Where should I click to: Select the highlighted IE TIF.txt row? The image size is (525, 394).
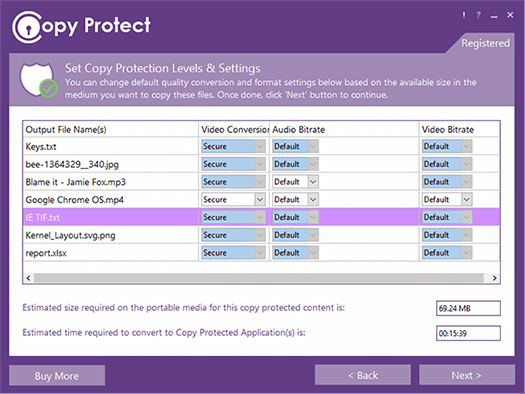coord(261,217)
